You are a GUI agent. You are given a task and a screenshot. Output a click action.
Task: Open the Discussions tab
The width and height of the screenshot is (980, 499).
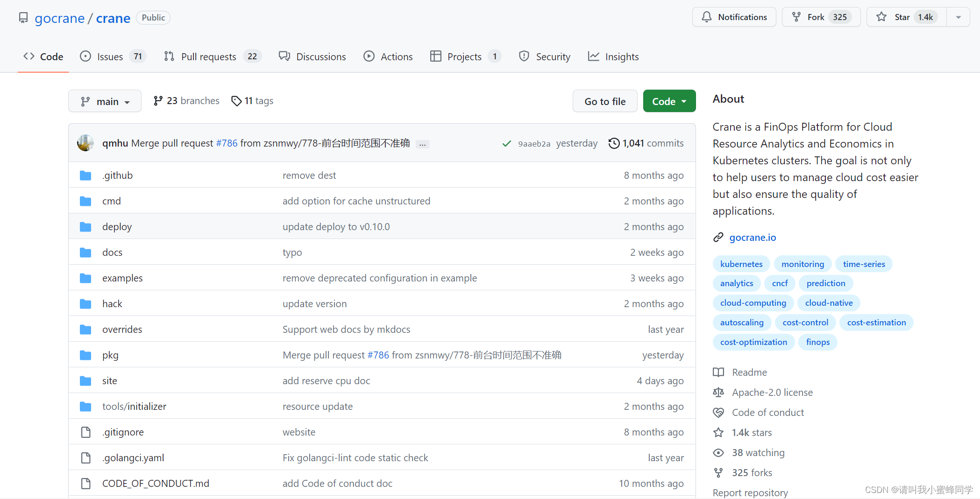pyautogui.click(x=312, y=57)
